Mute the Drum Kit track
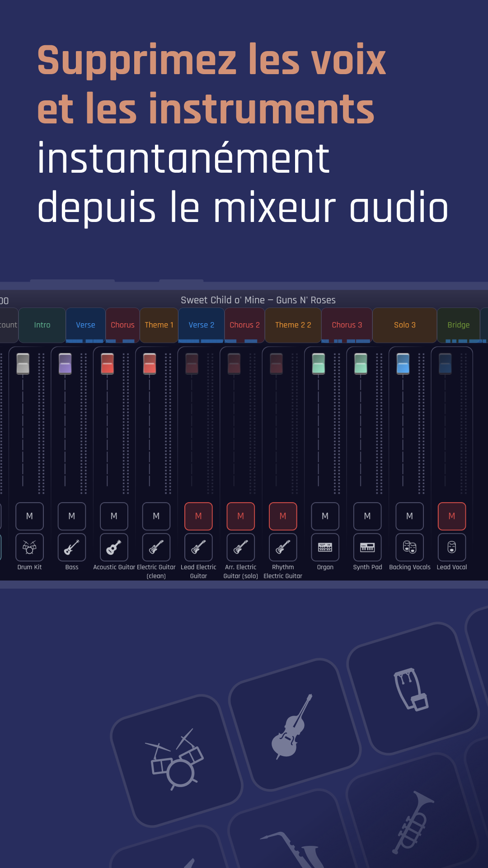The image size is (488, 868). click(x=29, y=516)
